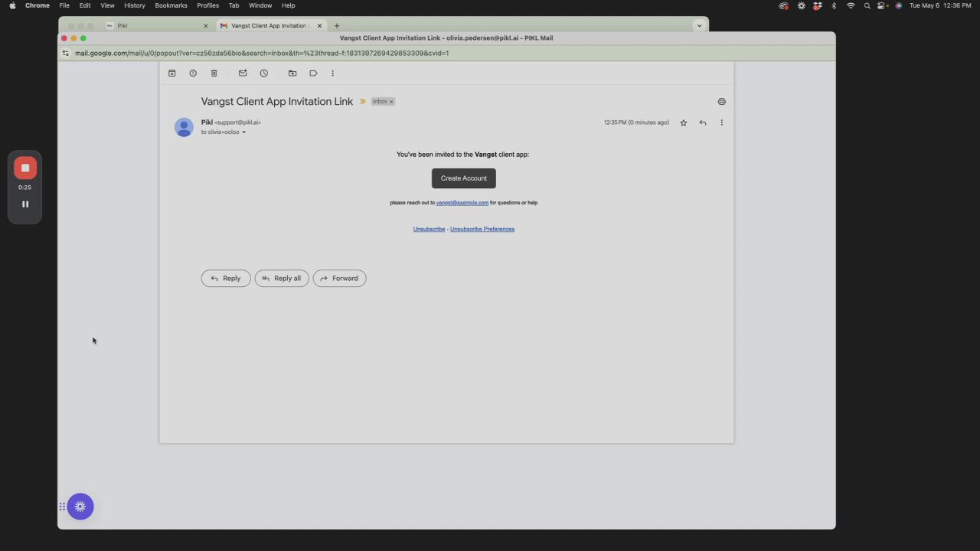This screenshot has width=980, height=551.
Task: Open the vangst@example.com email link
Action: (x=462, y=203)
